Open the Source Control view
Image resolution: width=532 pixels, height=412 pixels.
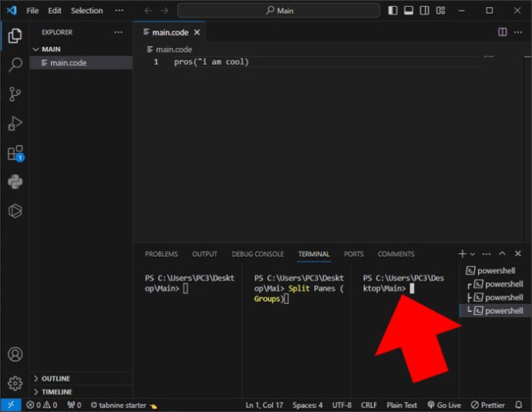tap(15, 94)
